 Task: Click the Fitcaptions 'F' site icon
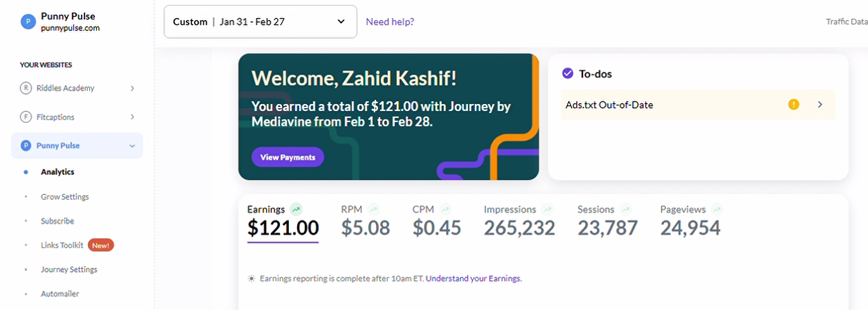[x=26, y=117]
